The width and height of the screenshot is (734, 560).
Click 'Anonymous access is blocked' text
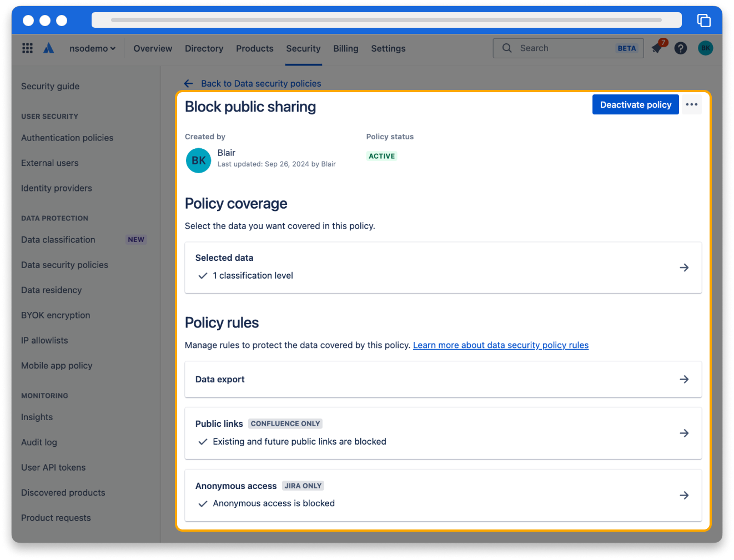274,503
